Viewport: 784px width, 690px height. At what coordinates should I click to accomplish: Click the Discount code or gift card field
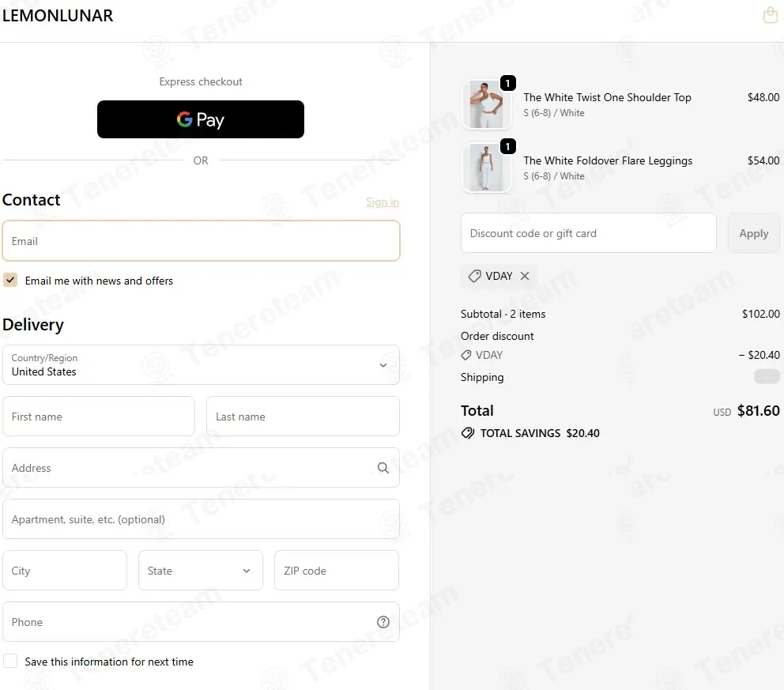coord(589,233)
